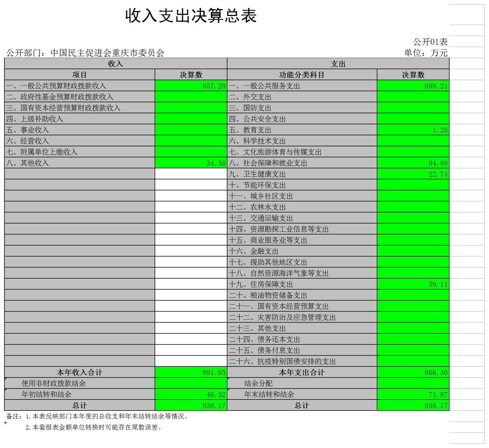Select the 本年支出合计 cell
The height and width of the screenshot is (448, 489).
tap(302, 372)
